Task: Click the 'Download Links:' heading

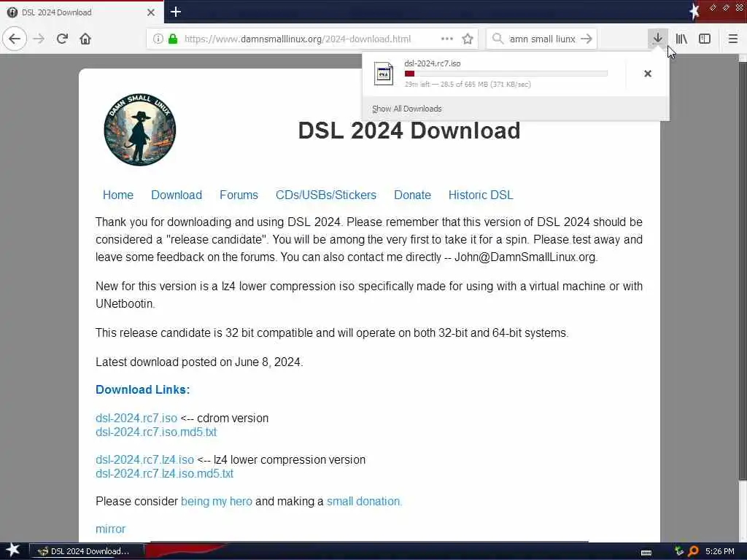Action: click(x=142, y=389)
